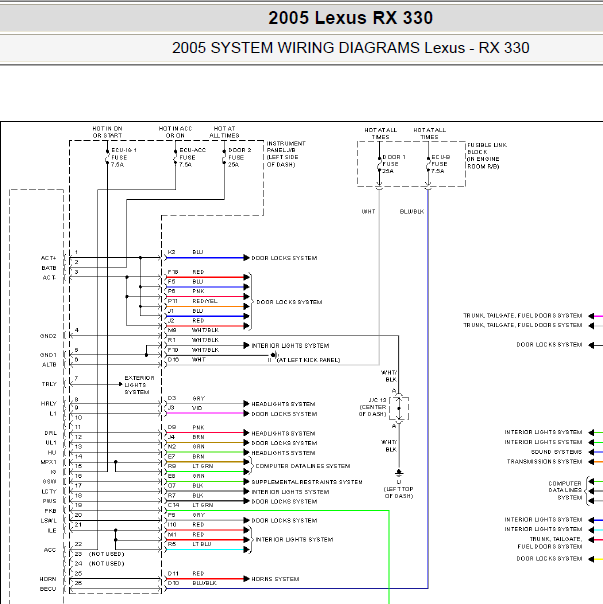Click the "2005 Lexus RX 330" title heading
The height and width of the screenshot is (604, 603).
pyautogui.click(x=350, y=18)
